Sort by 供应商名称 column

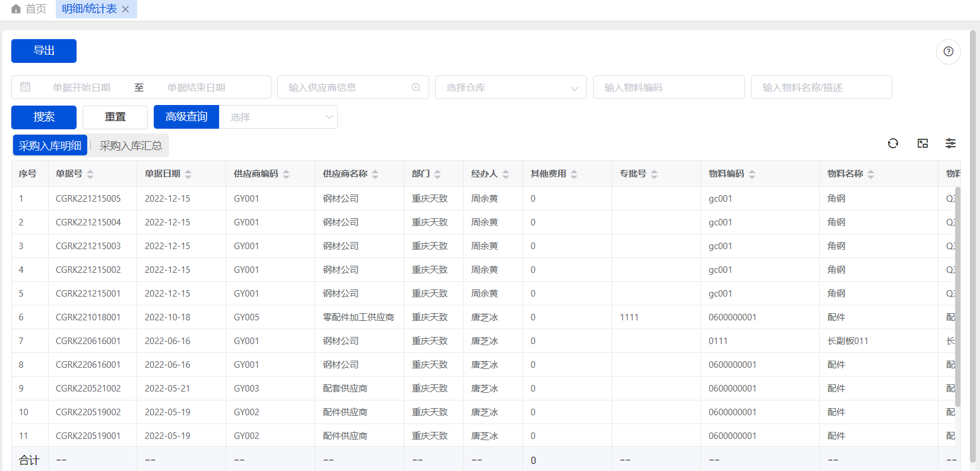pyautogui.click(x=375, y=174)
